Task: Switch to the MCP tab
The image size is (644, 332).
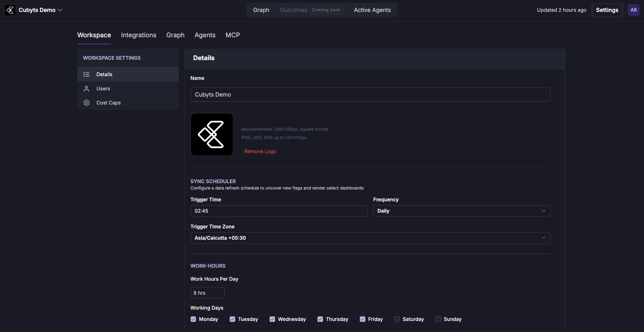Action: (233, 35)
